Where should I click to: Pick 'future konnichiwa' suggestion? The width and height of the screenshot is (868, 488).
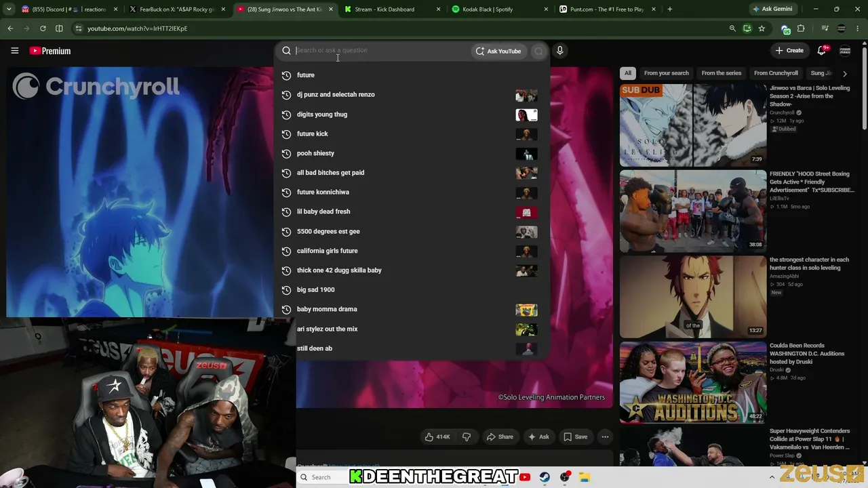pyautogui.click(x=411, y=192)
